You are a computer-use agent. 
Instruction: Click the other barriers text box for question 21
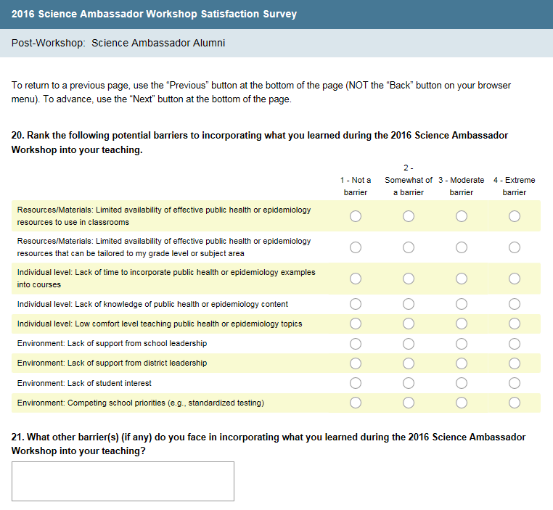(123, 481)
